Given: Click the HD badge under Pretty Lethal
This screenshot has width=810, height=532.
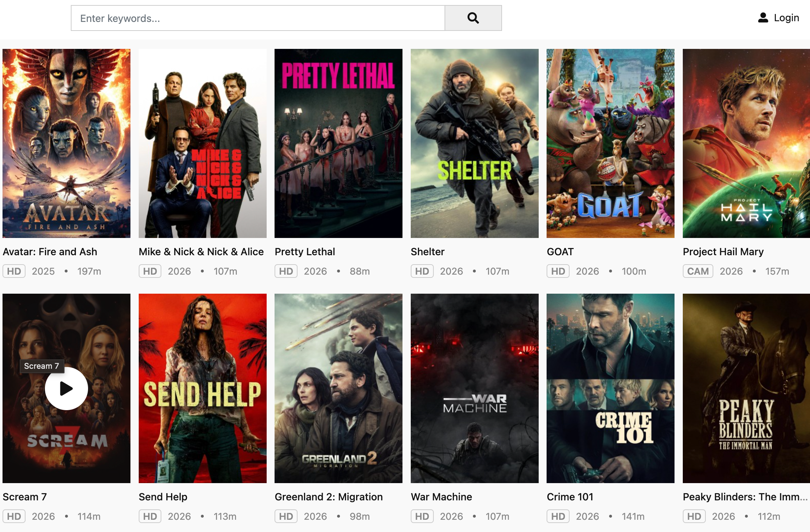Looking at the screenshot, I should click(286, 271).
